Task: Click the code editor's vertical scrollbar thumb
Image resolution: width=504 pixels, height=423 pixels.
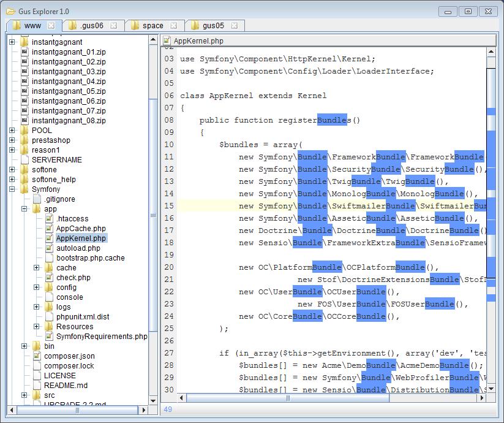Action: point(491,173)
